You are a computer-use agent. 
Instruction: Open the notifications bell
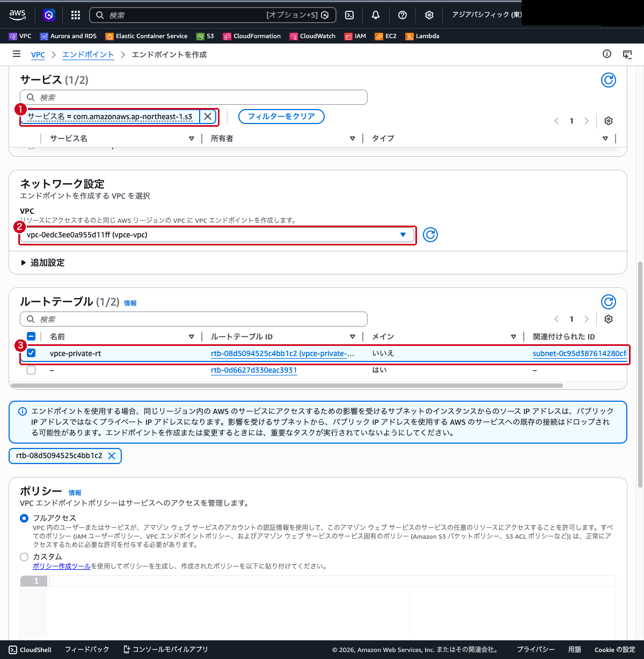coord(376,15)
